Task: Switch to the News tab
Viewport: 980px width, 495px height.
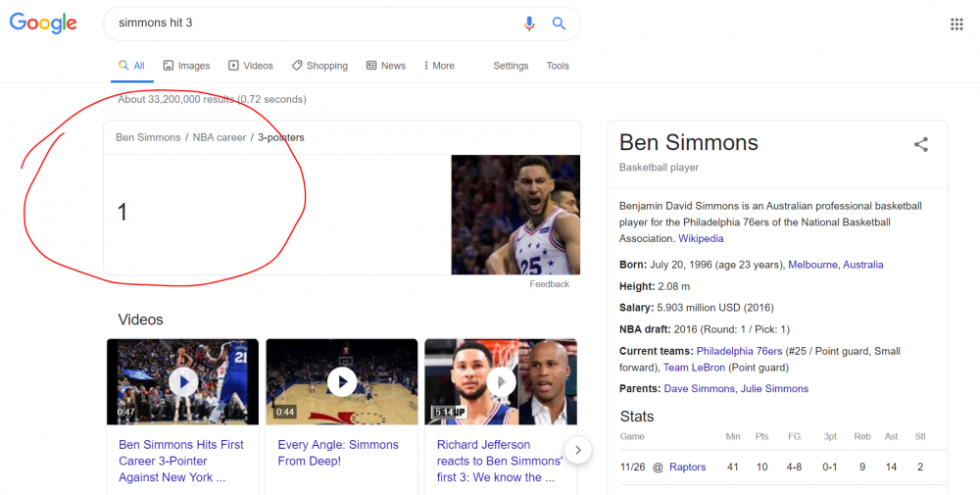Action: 386,66
